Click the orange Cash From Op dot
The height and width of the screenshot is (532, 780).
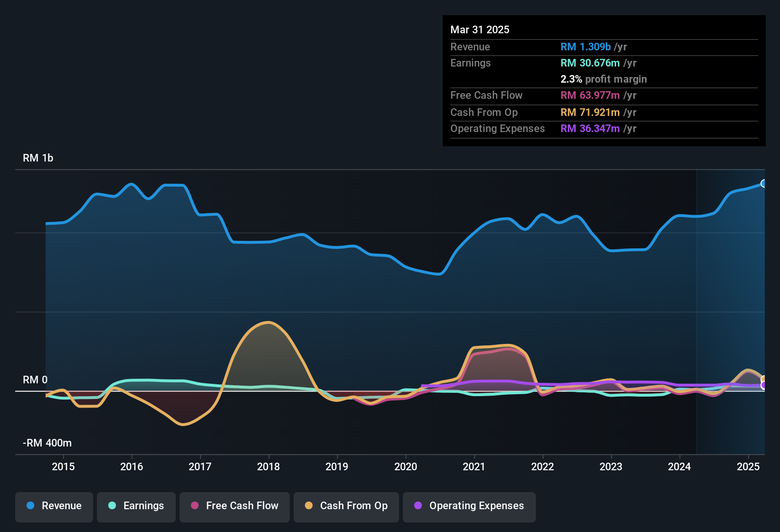point(309,506)
